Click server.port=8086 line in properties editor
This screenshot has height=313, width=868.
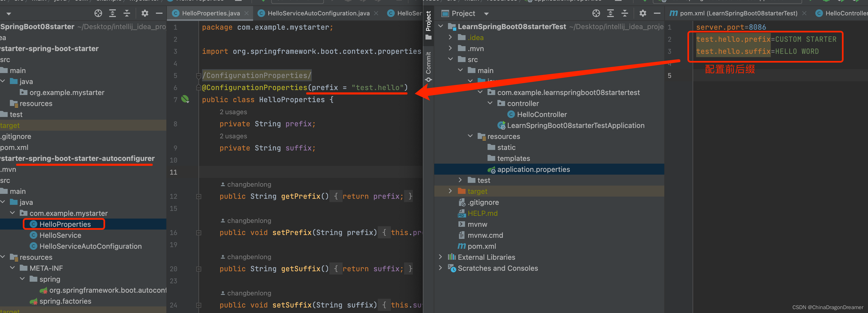click(x=731, y=27)
